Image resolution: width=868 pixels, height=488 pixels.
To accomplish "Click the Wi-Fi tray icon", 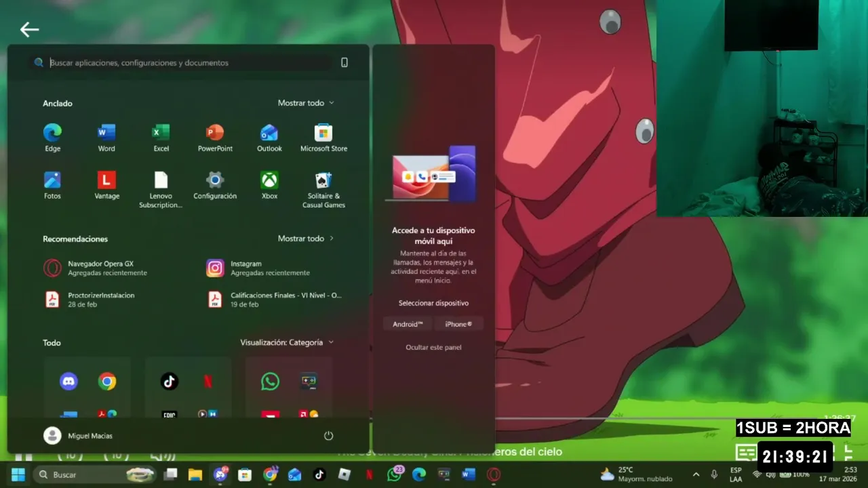I will tap(757, 474).
